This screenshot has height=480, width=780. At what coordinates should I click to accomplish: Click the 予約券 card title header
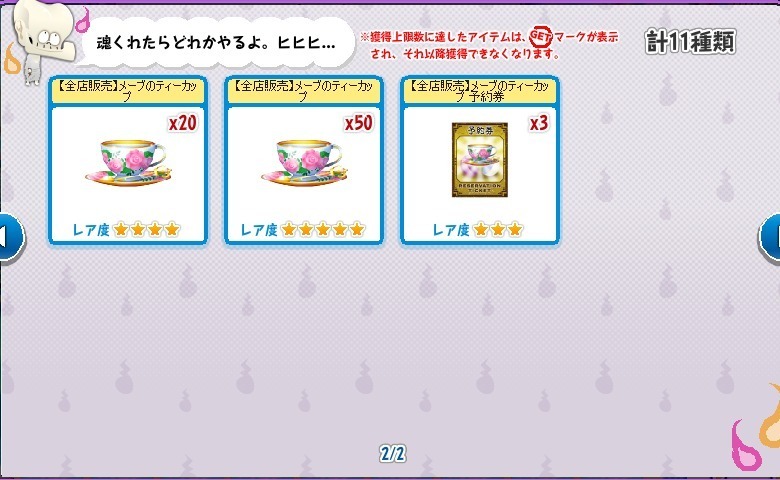click(480, 91)
